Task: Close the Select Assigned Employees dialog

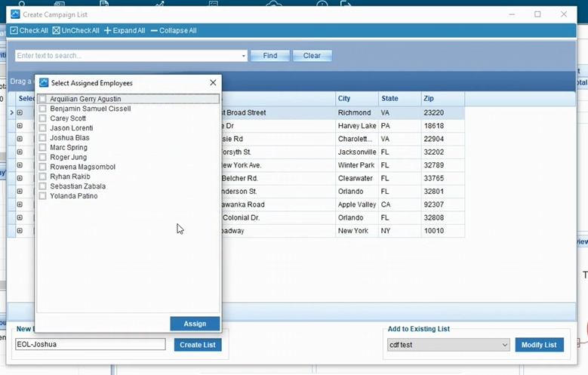Action: [213, 83]
